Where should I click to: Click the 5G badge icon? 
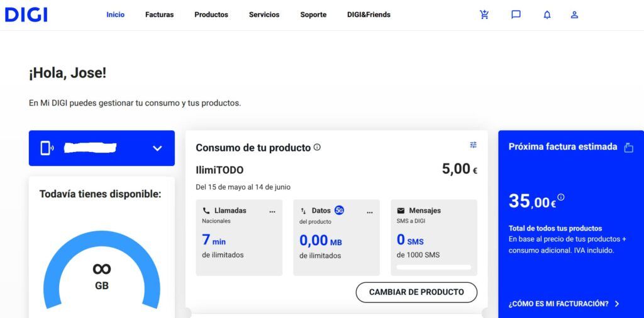[339, 211]
